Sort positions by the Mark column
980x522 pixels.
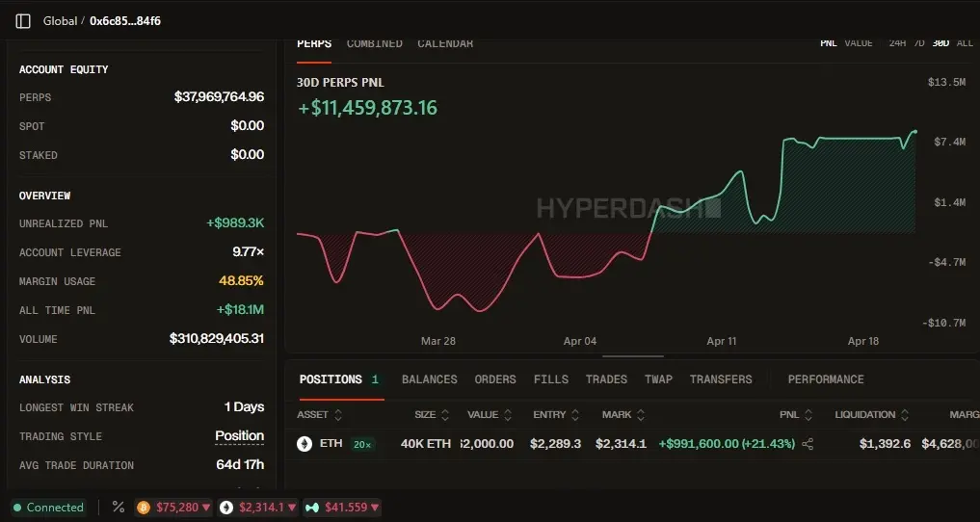pyautogui.click(x=623, y=414)
